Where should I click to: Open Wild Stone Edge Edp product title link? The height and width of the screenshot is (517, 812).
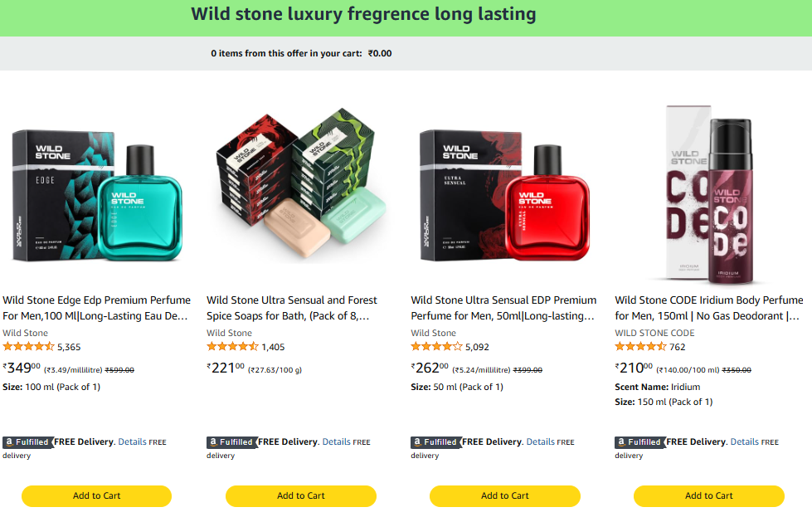pos(96,308)
